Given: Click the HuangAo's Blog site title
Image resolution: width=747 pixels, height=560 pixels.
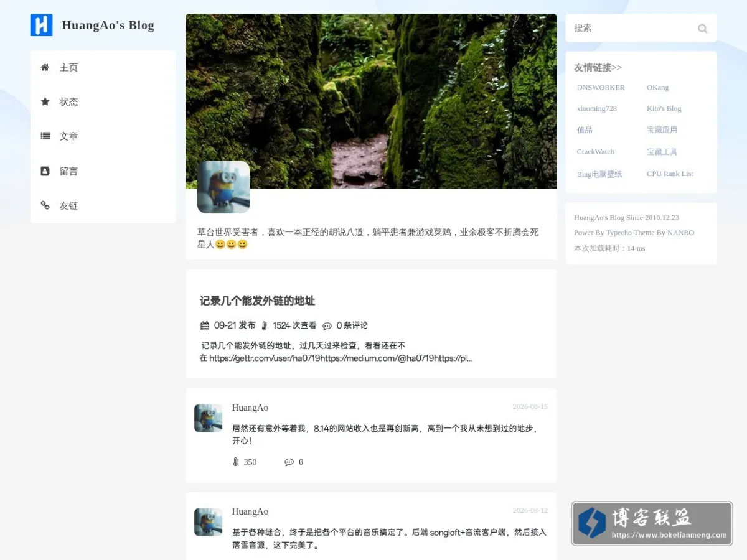Looking at the screenshot, I should pyautogui.click(x=108, y=26).
